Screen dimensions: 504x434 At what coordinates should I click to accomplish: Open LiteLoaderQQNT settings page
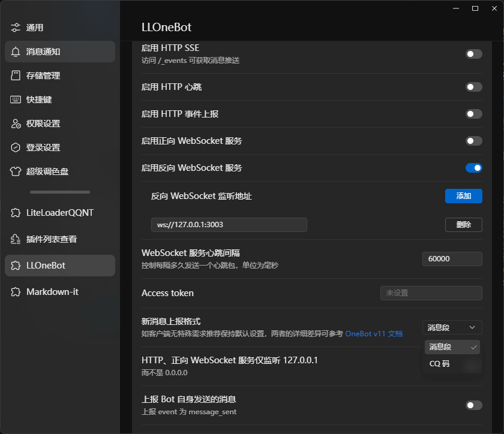[x=60, y=213]
